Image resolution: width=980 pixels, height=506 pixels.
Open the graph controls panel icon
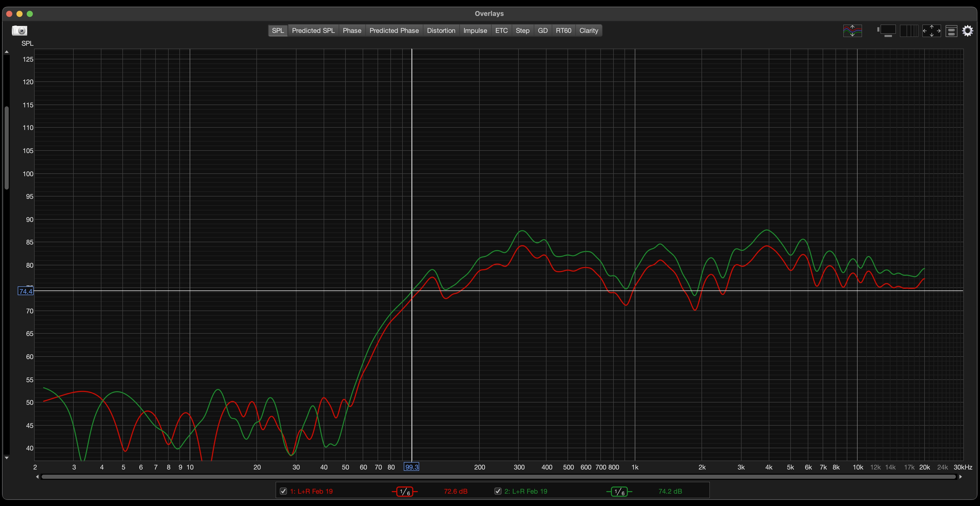(x=952, y=31)
